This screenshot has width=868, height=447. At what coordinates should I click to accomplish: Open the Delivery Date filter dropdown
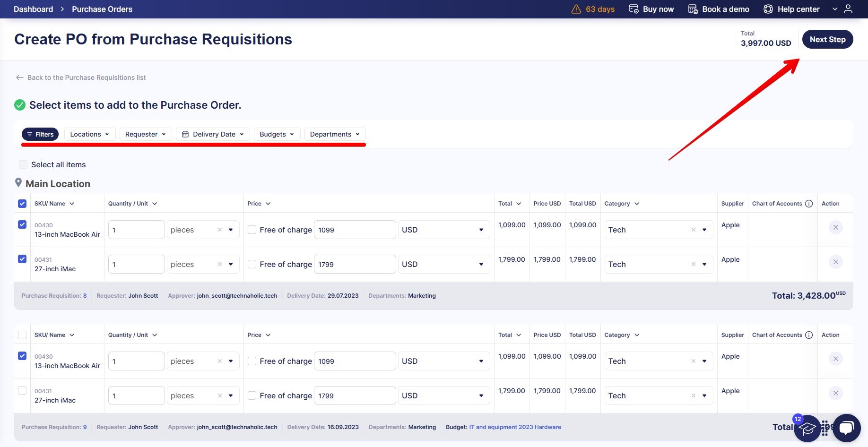click(213, 134)
